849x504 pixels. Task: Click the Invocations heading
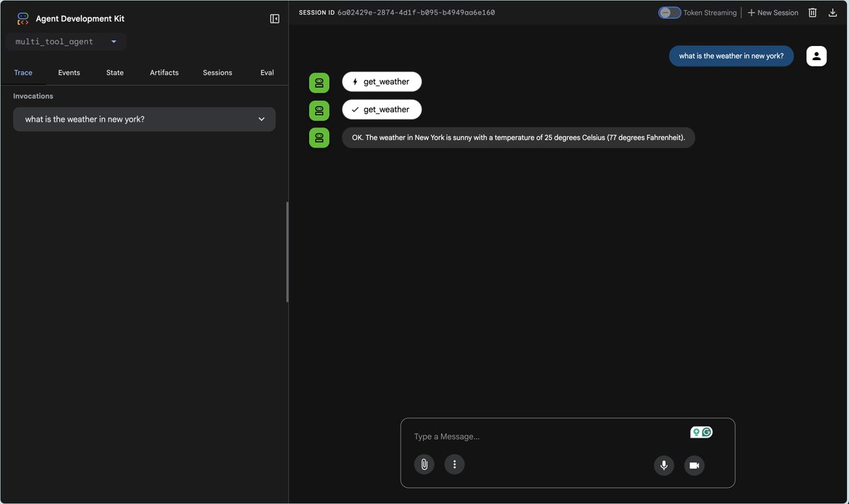33,96
